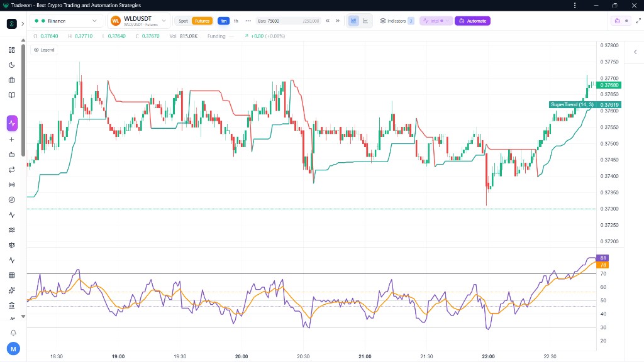Click the sidebar scrollbar down arrow
Screen dimensions: 644x362
point(23,317)
